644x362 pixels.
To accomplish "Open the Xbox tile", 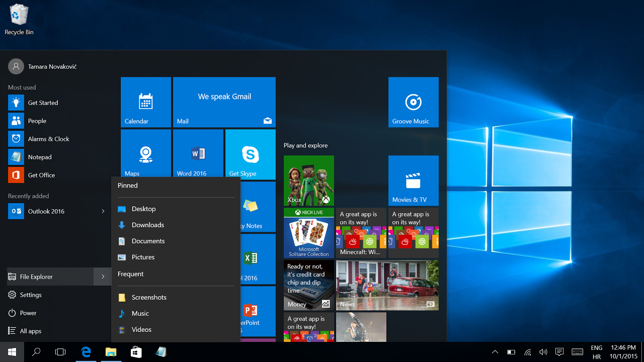I will [309, 181].
